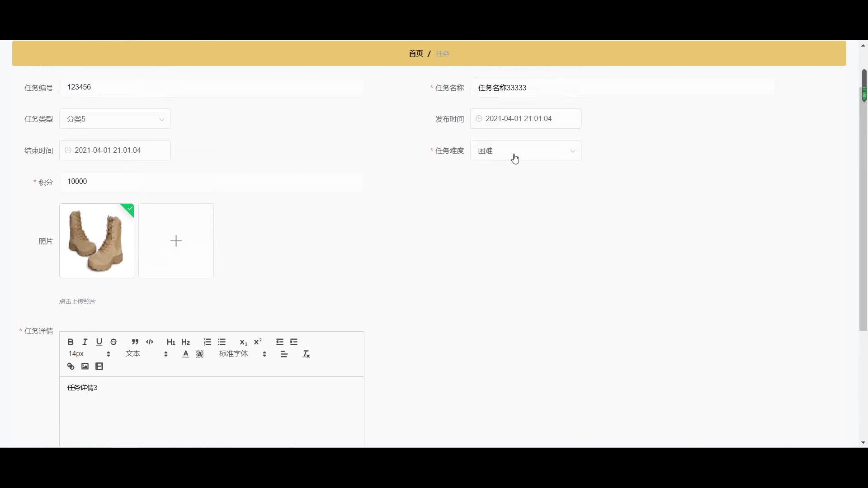Open the 任务类型 dropdown showing 分类5
This screenshot has height=488, width=868.
click(115, 119)
